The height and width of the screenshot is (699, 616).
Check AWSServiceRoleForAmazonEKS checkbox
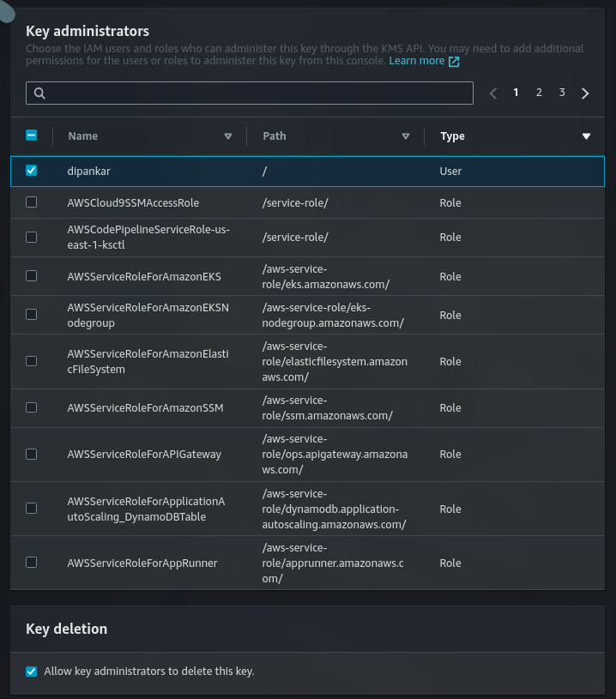point(31,276)
